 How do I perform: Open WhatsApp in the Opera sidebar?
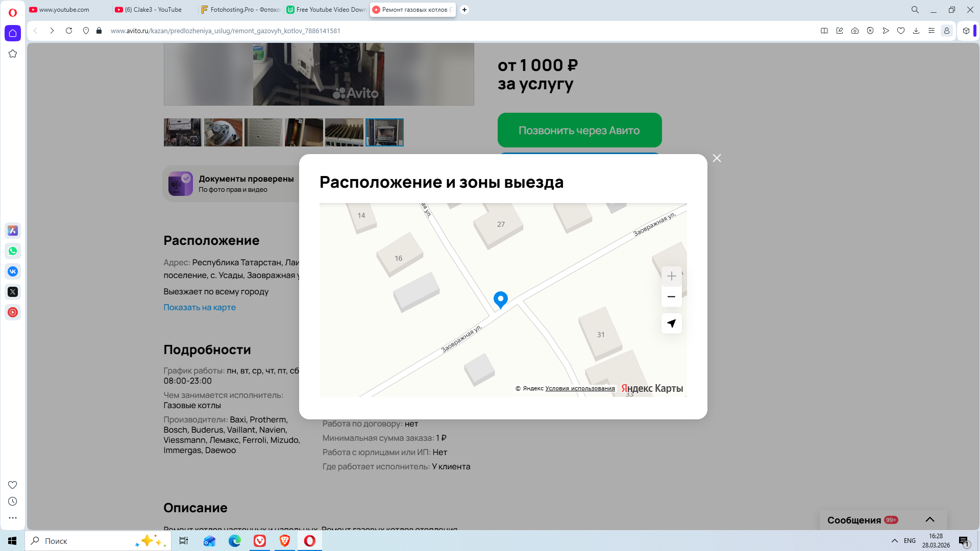13,251
